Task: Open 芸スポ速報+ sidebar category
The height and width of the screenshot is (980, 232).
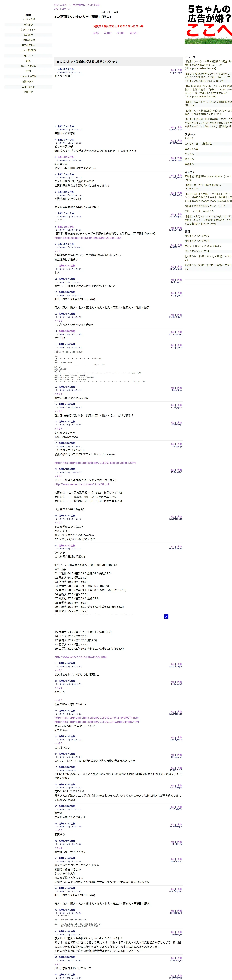Action: [28, 45]
